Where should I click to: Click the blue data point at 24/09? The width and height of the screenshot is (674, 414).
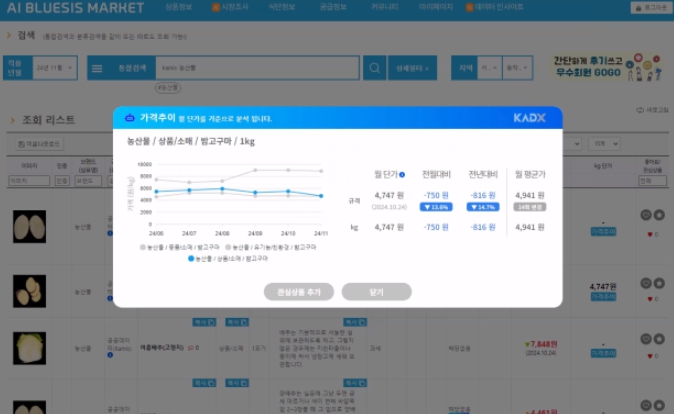(255, 192)
